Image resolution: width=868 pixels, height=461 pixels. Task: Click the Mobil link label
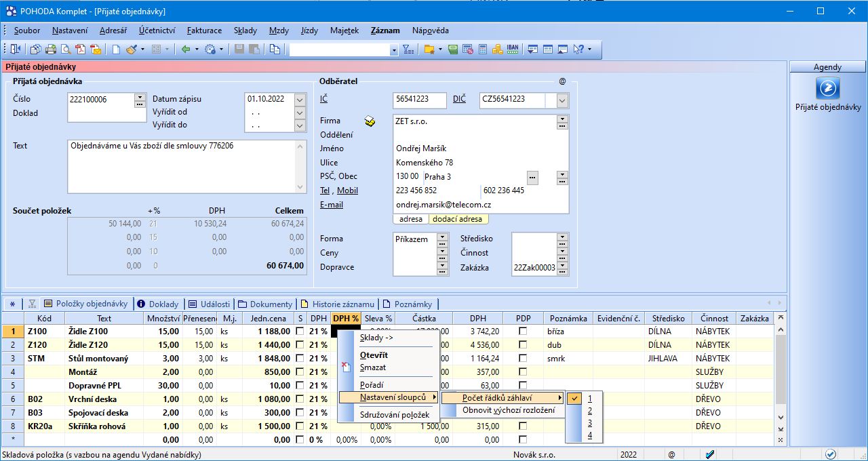(348, 191)
